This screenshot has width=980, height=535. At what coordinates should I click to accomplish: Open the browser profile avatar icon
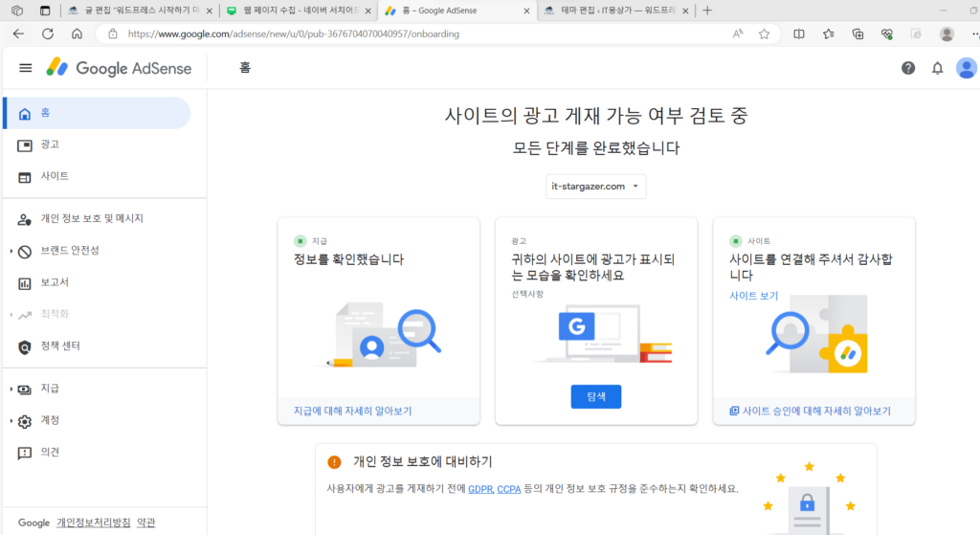(947, 33)
